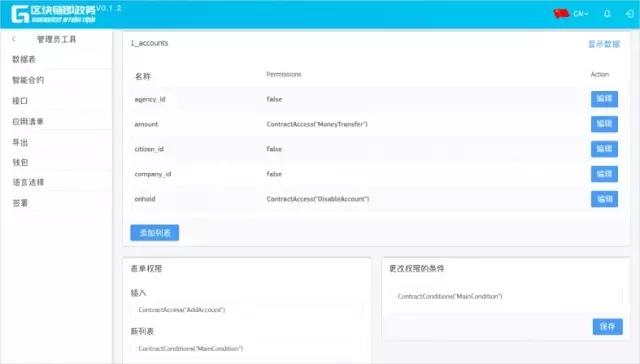The width and height of the screenshot is (640, 364).
Task: Click the 更改权限的条件 input field
Action: 506,296
